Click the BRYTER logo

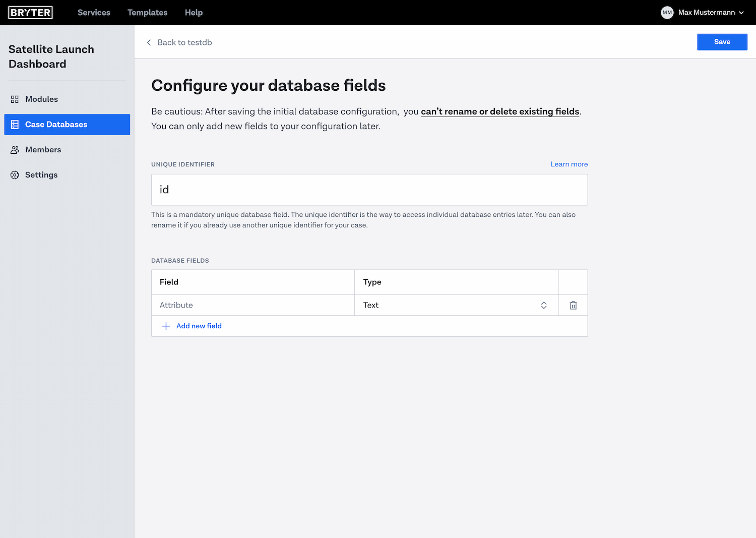[x=30, y=13]
